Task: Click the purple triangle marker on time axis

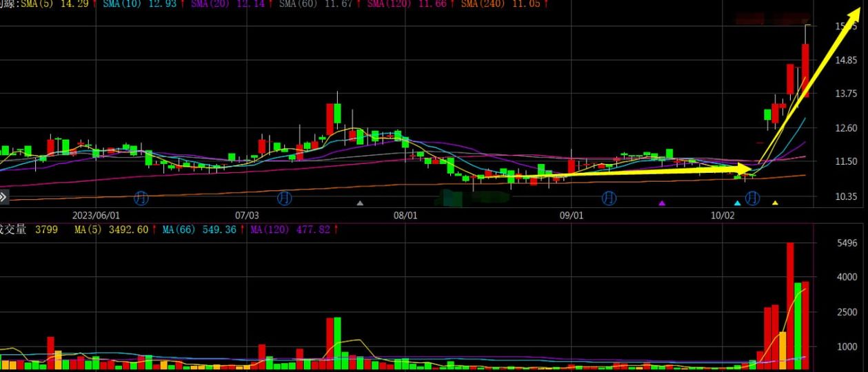Action: [x=662, y=203]
